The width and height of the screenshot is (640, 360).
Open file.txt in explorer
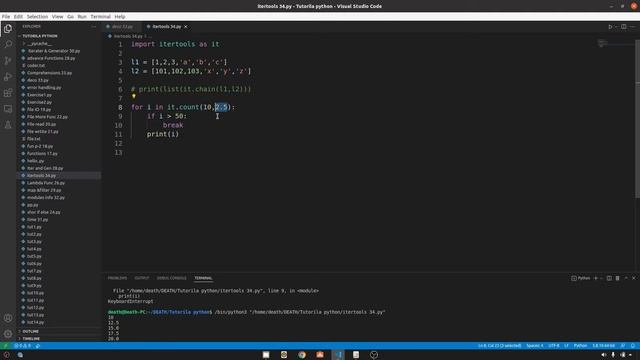(x=33, y=139)
